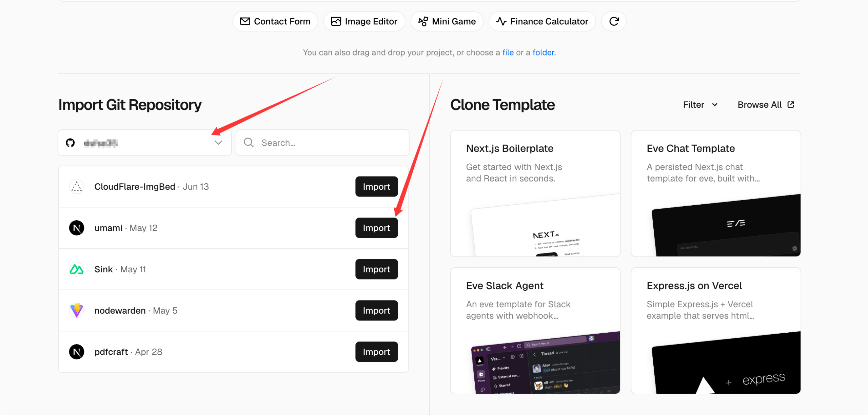The width and height of the screenshot is (868, 415).
Task: Click the picture icon in Image Editor
Action: 336,21
